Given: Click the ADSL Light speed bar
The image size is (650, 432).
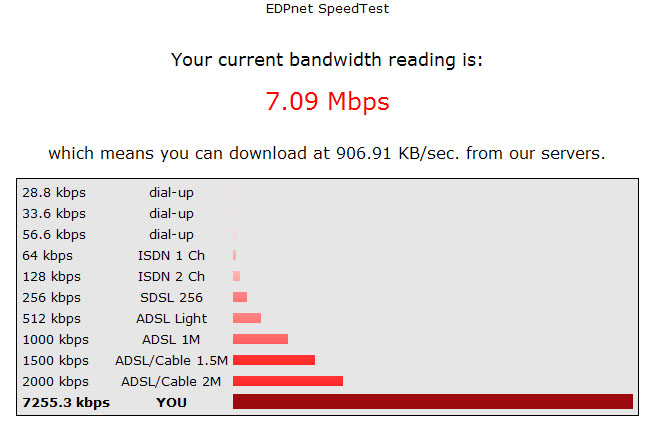Looking at the screenshot, I should pos(247,318).
